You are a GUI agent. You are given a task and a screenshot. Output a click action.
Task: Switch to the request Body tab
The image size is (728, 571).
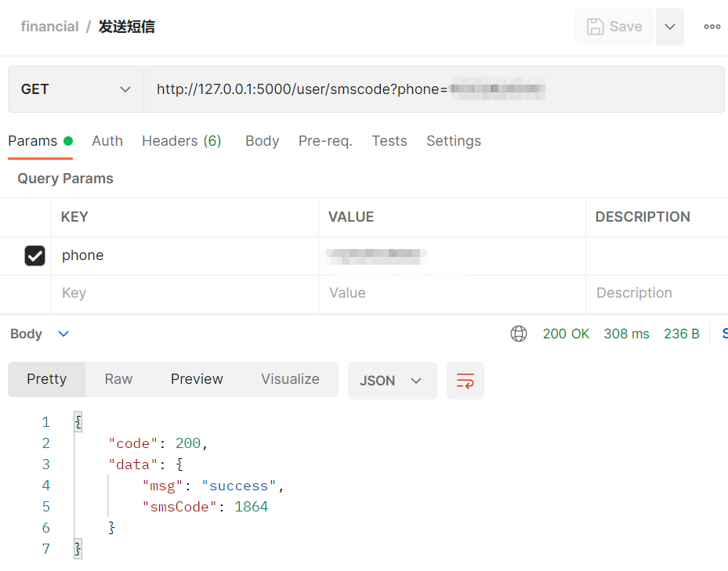pos(263,141)
